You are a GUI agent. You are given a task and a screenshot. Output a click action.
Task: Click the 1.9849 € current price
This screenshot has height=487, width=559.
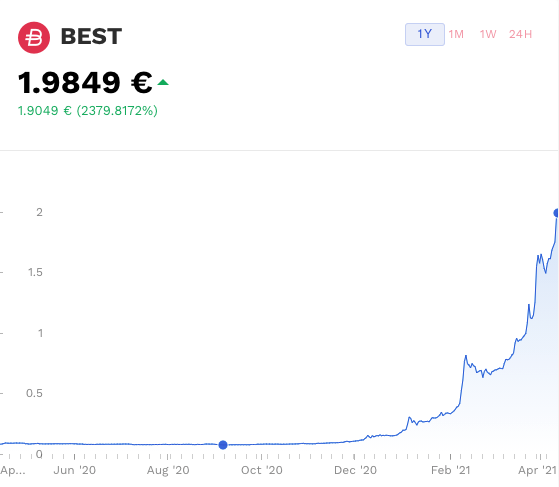click(x=85, y=83)
